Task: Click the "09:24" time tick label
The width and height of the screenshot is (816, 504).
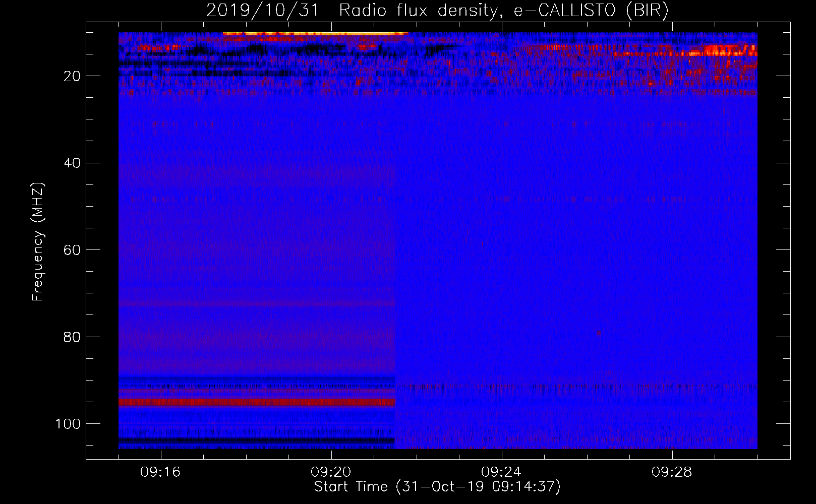Action: (501, 472)
